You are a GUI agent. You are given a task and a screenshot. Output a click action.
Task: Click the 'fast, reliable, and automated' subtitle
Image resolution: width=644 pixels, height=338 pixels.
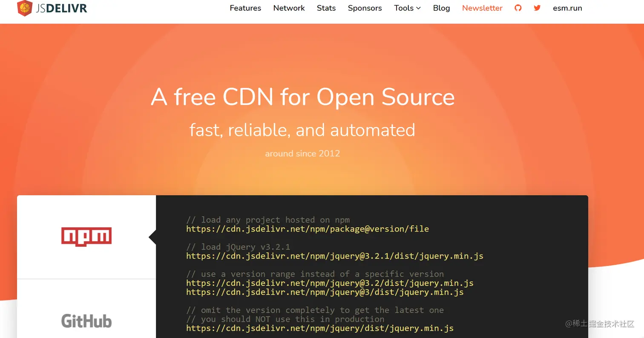[x=302, y=130]
